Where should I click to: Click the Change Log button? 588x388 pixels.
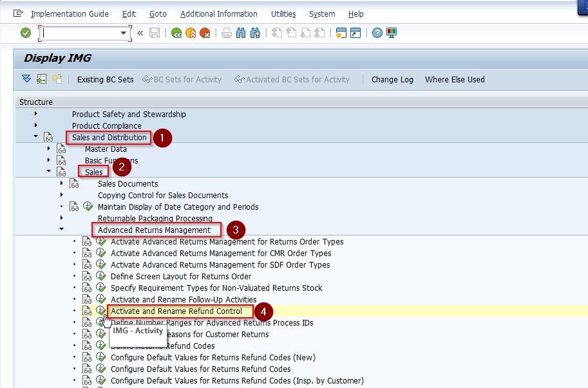click(392, 79)
